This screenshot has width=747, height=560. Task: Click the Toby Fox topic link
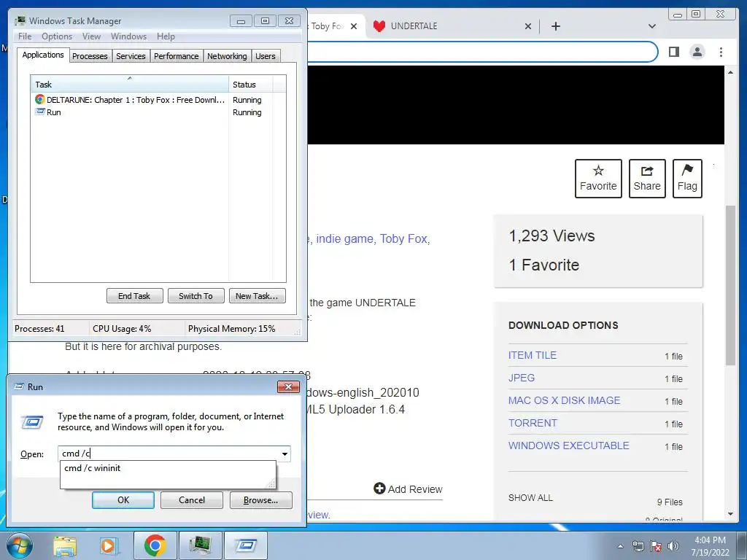[x=403, y=238]
